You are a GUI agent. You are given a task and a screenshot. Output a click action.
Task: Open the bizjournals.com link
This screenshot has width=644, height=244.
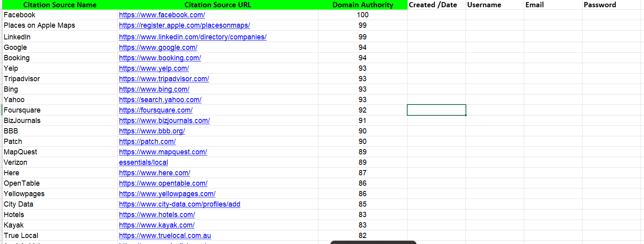(164, 121)
